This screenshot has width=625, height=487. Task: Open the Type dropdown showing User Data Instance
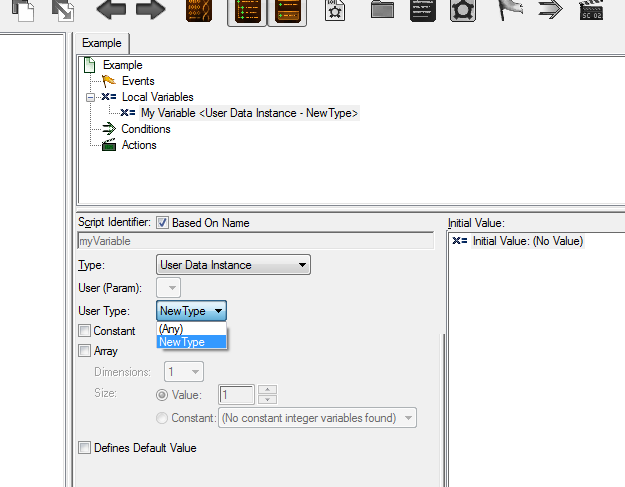point(233,265)
